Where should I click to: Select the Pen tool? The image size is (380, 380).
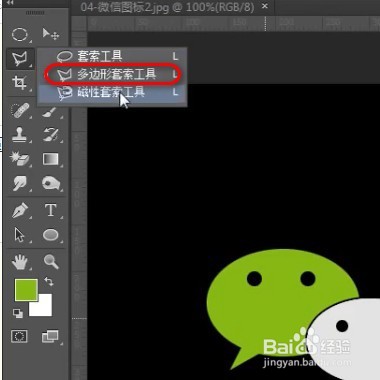[20, 211]
